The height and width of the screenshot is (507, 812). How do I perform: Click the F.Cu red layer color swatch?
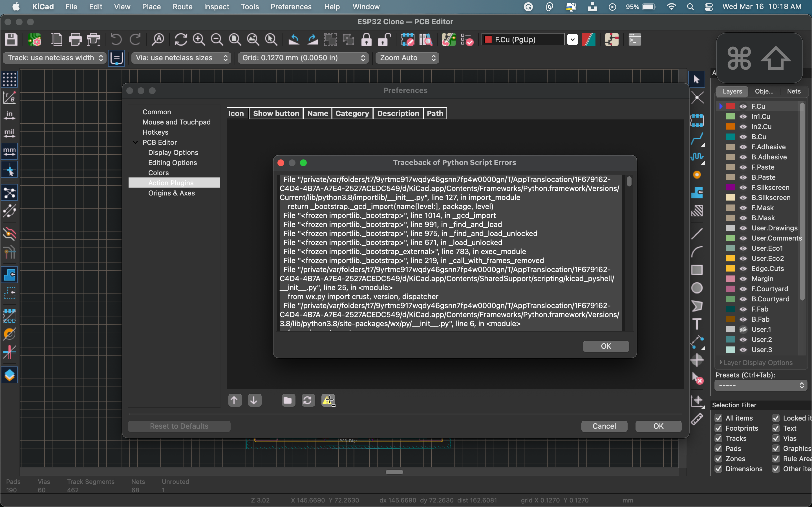point(731,106)
